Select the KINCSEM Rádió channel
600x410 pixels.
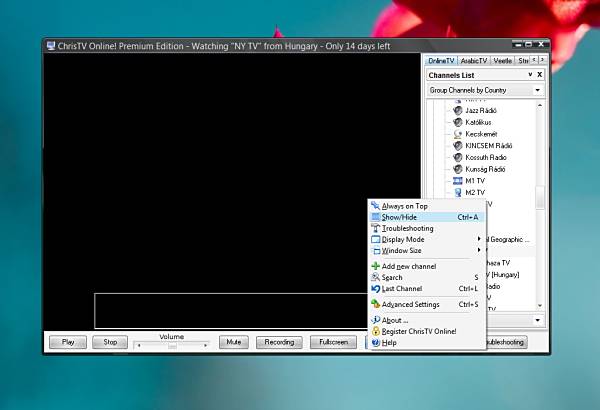point(488,146)
